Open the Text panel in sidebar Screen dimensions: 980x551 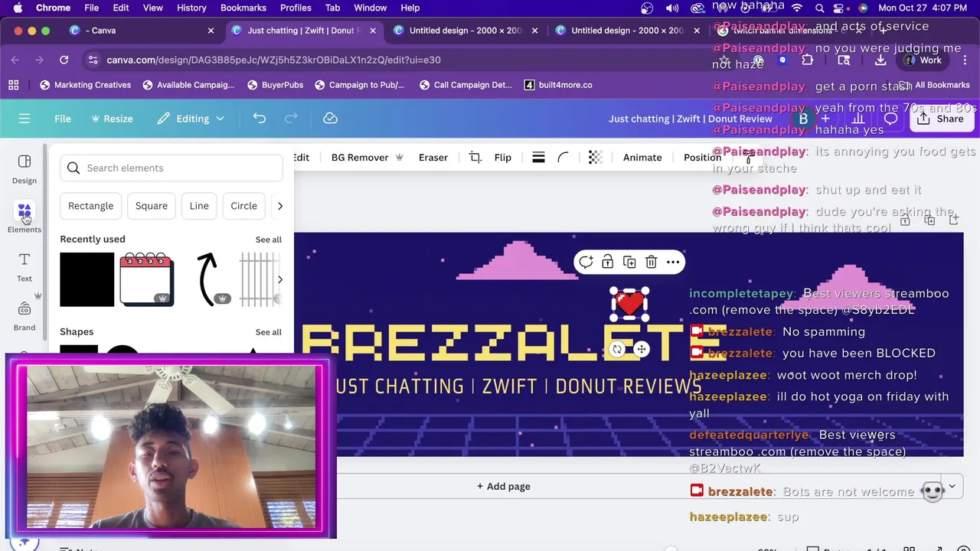pos(24,267)
